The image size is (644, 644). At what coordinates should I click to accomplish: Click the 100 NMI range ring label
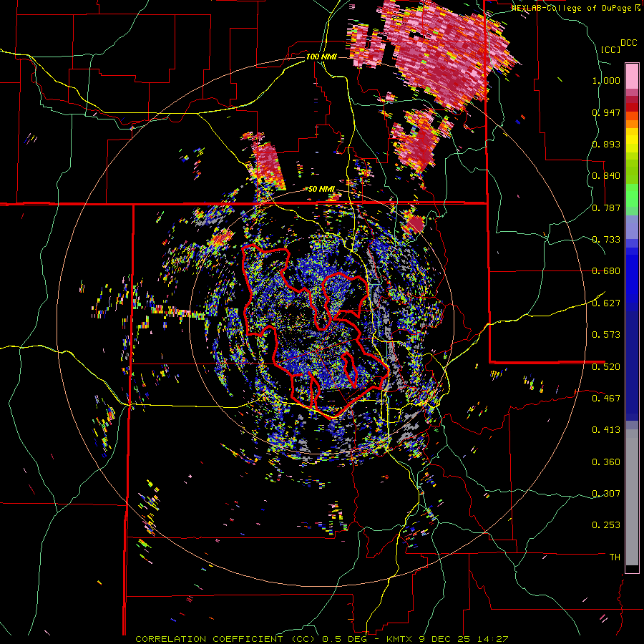tap(321, 57)
